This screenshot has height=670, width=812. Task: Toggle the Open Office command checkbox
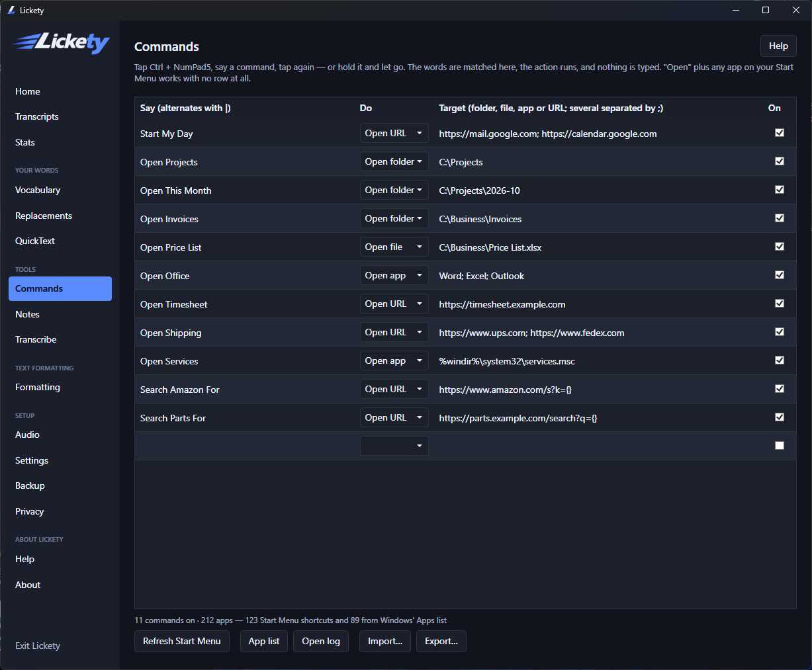click(780, 275)
